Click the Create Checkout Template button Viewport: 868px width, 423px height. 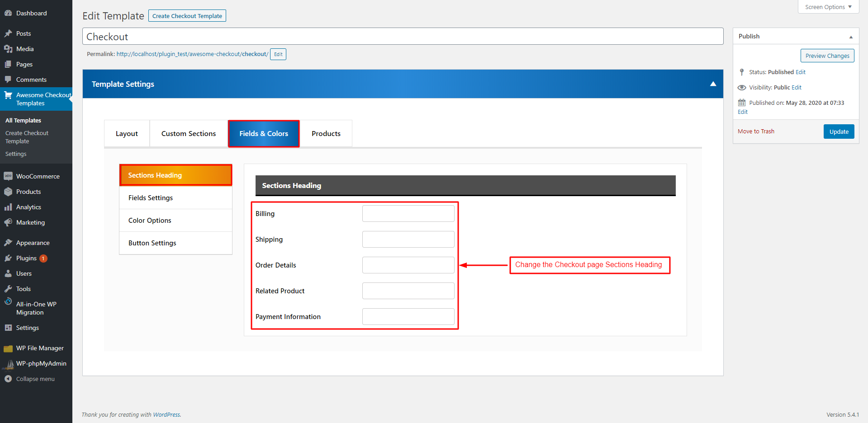pos(187,16)
